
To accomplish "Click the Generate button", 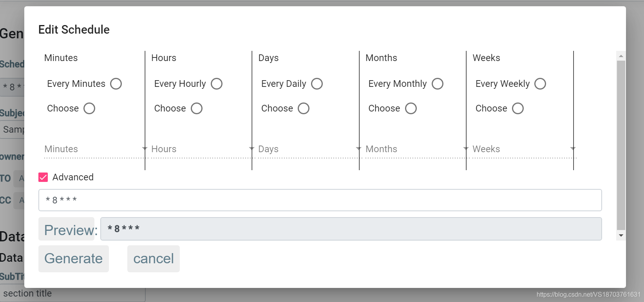I will click(74, 259).
